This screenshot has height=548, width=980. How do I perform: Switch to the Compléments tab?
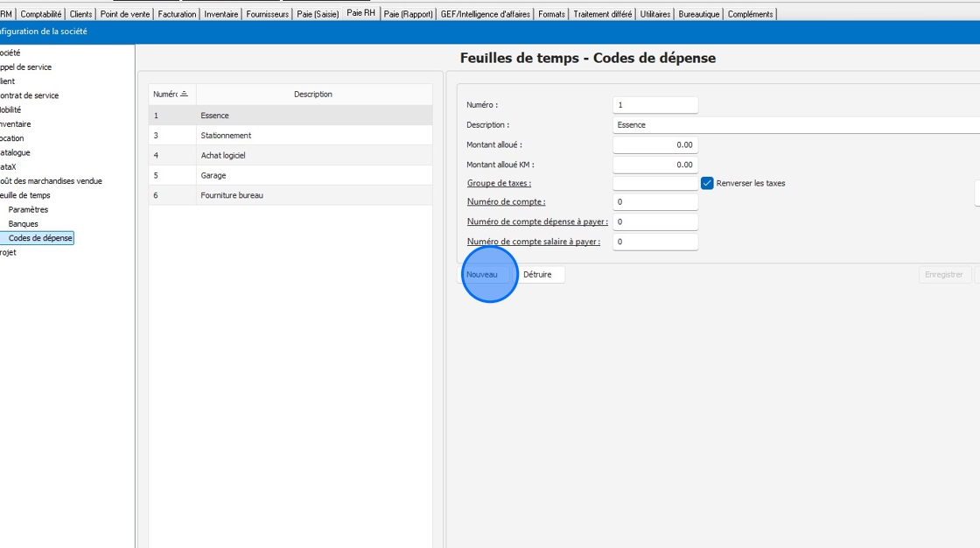click(750, 14)
